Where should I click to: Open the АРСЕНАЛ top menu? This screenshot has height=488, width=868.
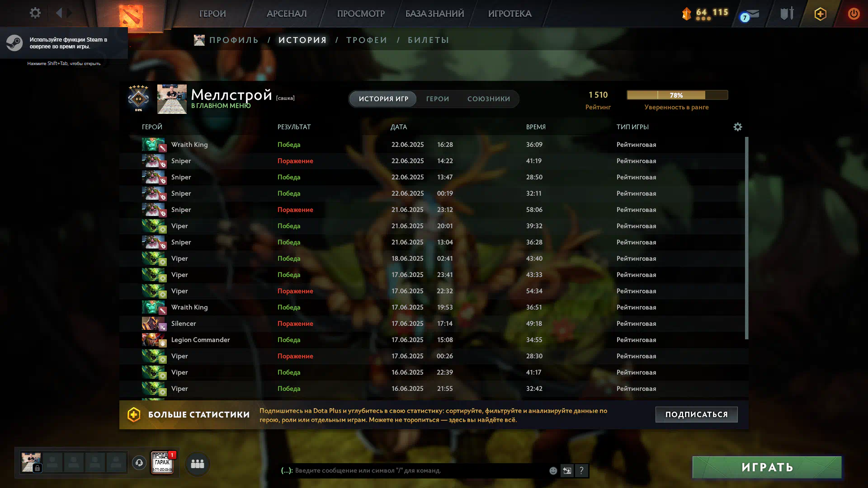pyautogui.click(x=287, y=14)
